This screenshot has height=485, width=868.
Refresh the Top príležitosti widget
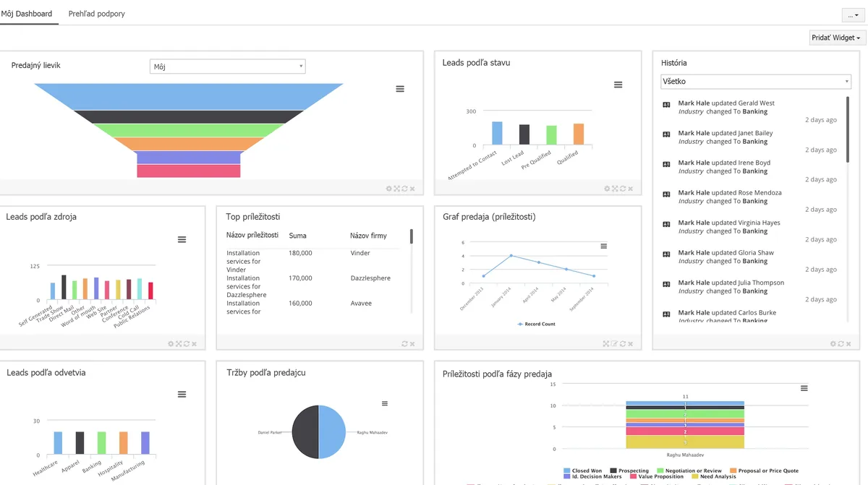(x=404, y=344)
